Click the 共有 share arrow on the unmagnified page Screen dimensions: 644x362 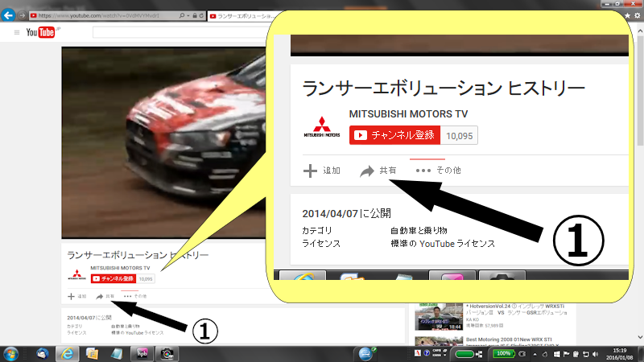pos(105,296)
